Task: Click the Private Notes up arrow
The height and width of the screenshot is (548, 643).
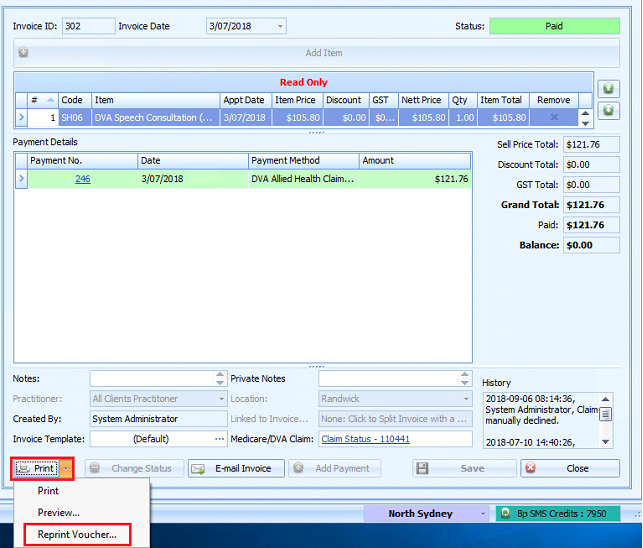Action: point(465,374)
